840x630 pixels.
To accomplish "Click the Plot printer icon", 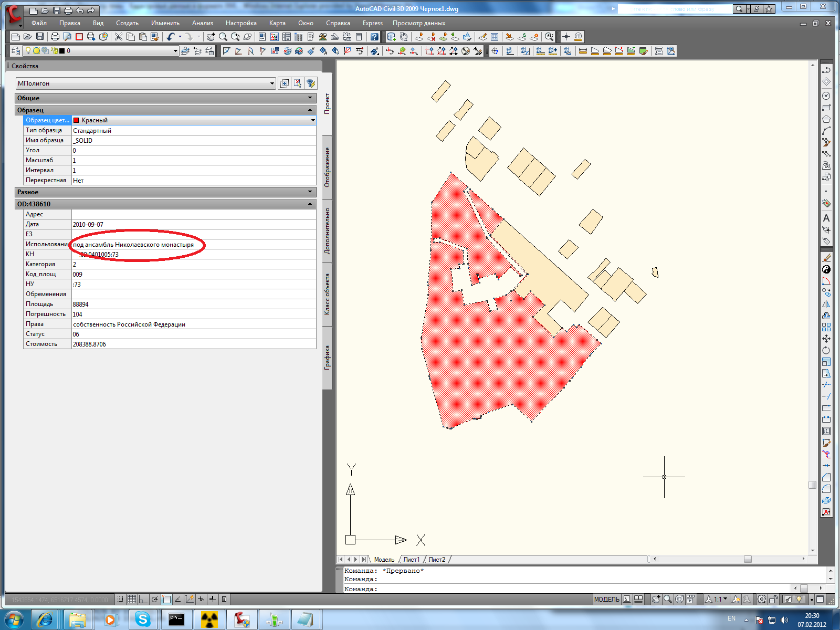I will pos(55,37).
